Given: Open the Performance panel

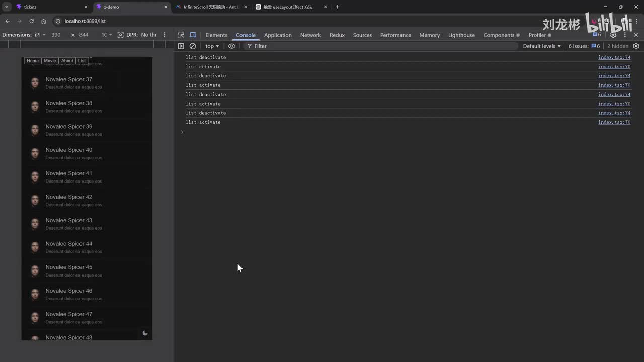Looking at the screenshot, I should (x=395, y=35).
